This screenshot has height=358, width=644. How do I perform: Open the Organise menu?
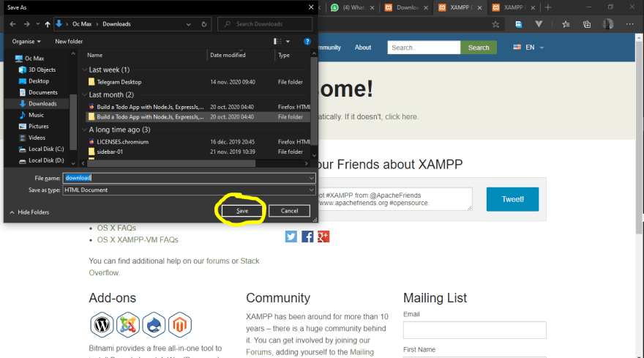point(26,42)
